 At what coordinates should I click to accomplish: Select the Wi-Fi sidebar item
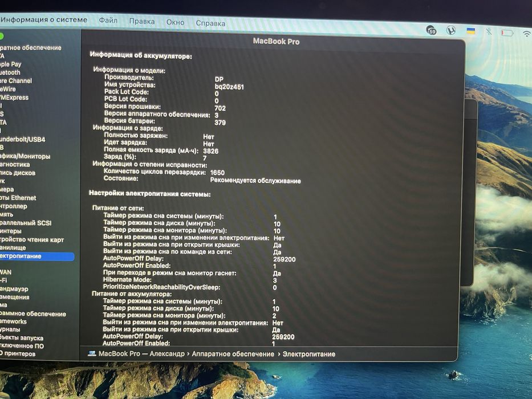pos(3,280)
